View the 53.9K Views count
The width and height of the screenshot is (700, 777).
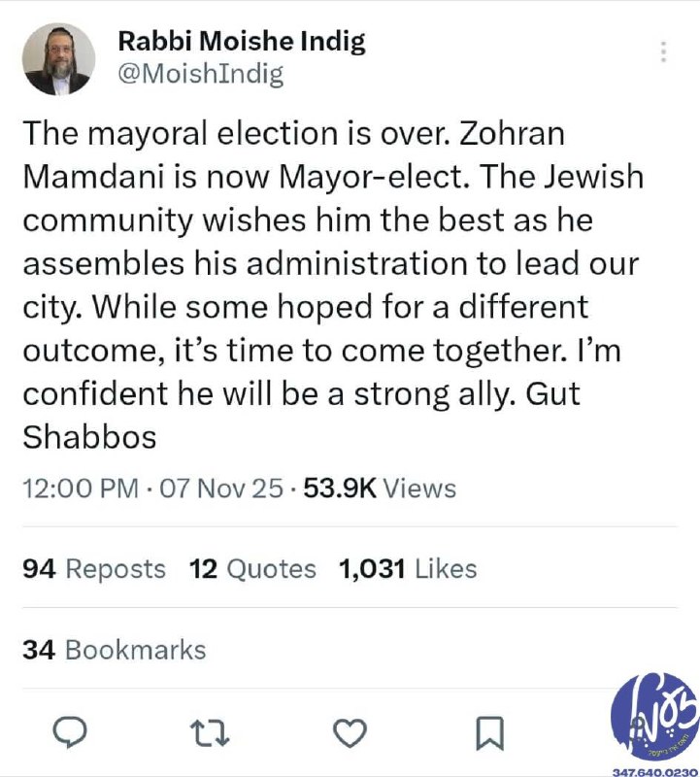pyautogui.click(x=380, y=488)
